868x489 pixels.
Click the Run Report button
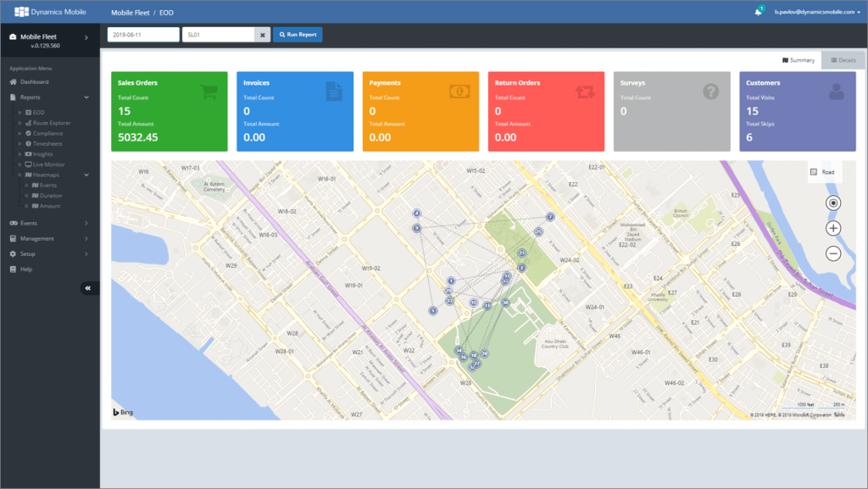[x=298, y=34]
